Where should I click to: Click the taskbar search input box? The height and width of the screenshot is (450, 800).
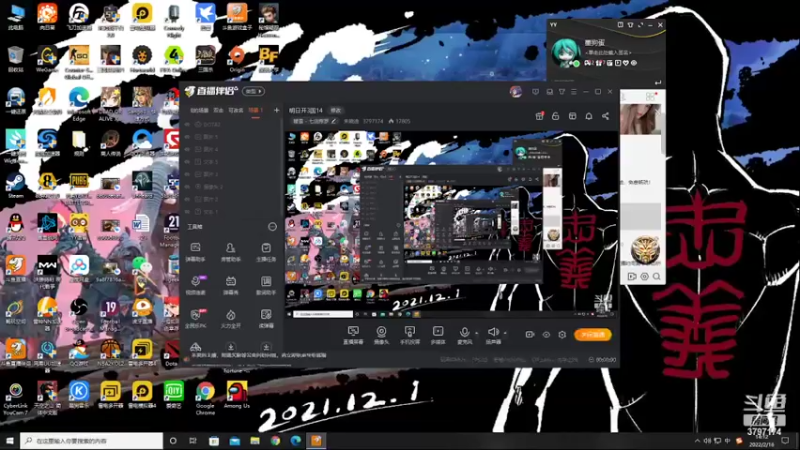click(92, 441)
